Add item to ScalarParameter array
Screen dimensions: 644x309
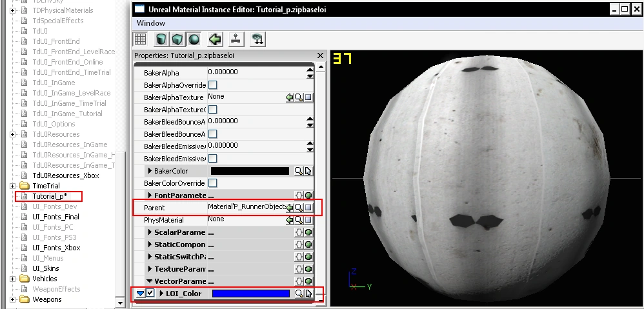coord(308,232)
